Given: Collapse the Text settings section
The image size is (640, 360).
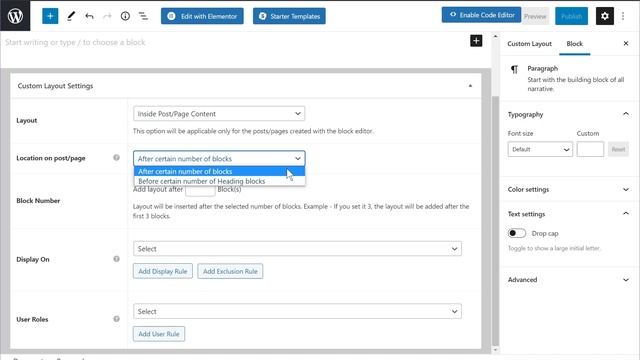Looking at the screenshot, I should click(x=626, y=213).
